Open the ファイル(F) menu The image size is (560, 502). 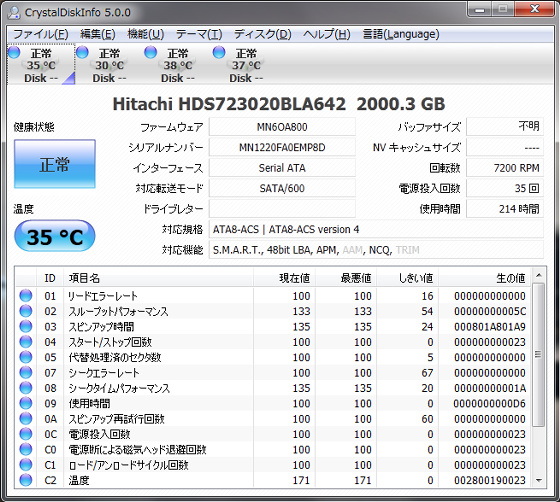point(40,34)
